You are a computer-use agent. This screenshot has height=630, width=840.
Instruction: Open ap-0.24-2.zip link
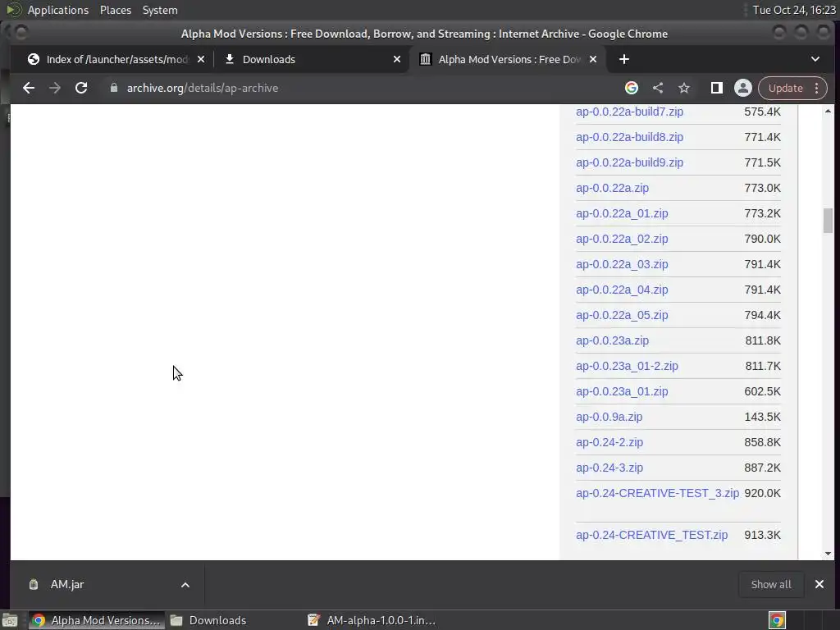[609, 442]
